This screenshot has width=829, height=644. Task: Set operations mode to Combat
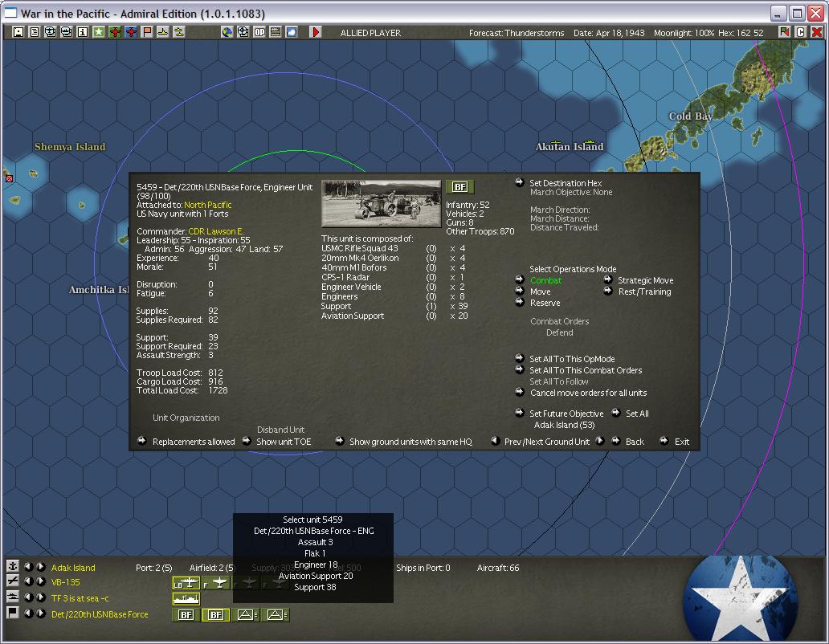pyautogui.click(x=545, y=280)
